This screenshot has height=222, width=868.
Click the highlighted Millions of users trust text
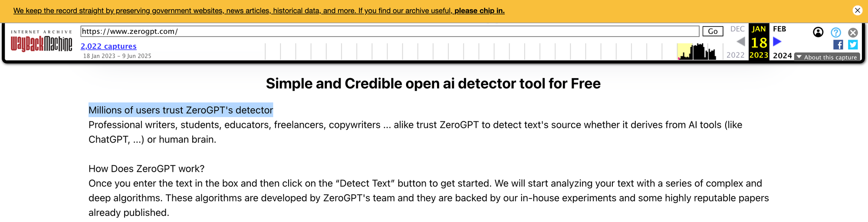pyautogui.click(x=181, y=110)
